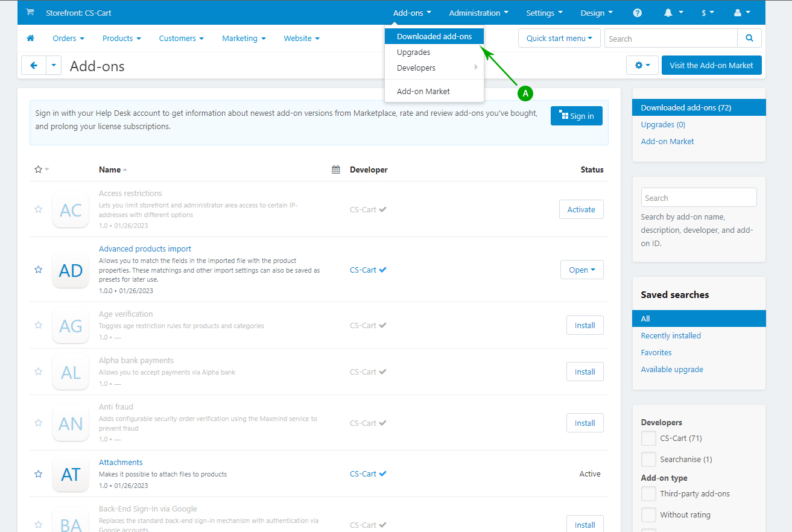Image resolution: width=792 pixels, height=532 pixels.
Task: Enable the Searchanise developer filter
Action: (x=648, y=460)
